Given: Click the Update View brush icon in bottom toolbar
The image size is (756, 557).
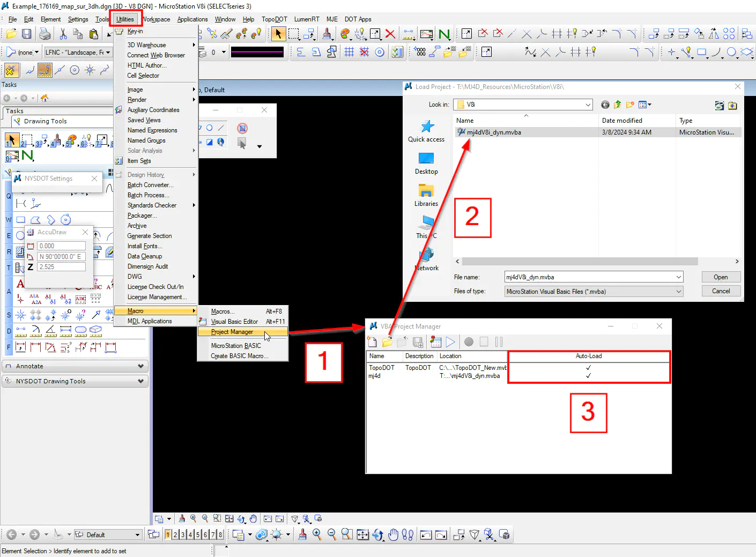Looking at the screenshot, I should (302, 534).
